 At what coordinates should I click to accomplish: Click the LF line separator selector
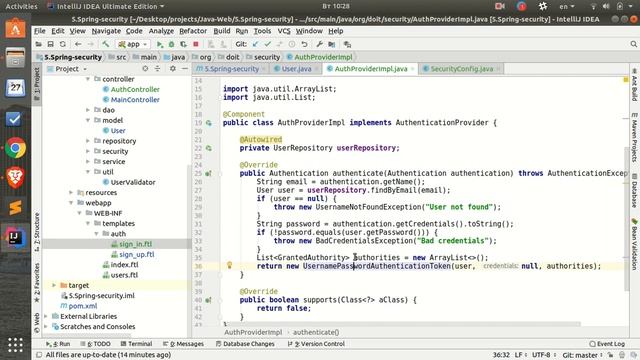pyautogui.click(x=520, y=355)
